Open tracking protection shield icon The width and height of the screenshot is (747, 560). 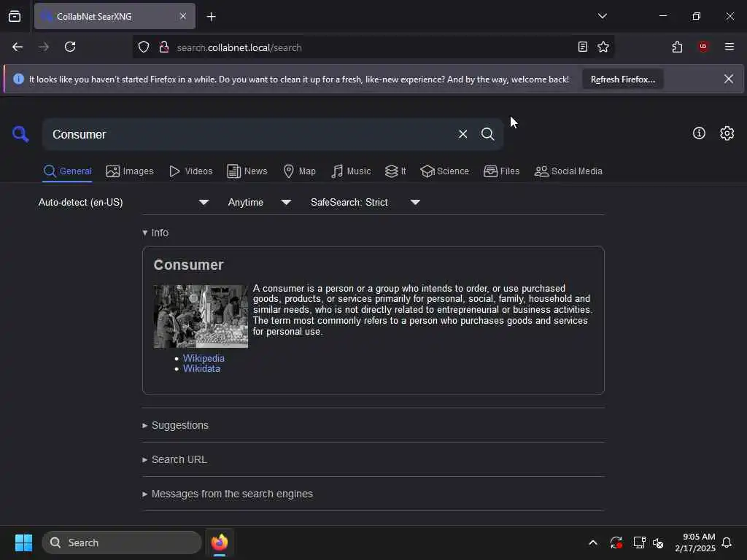click(144, 47)
